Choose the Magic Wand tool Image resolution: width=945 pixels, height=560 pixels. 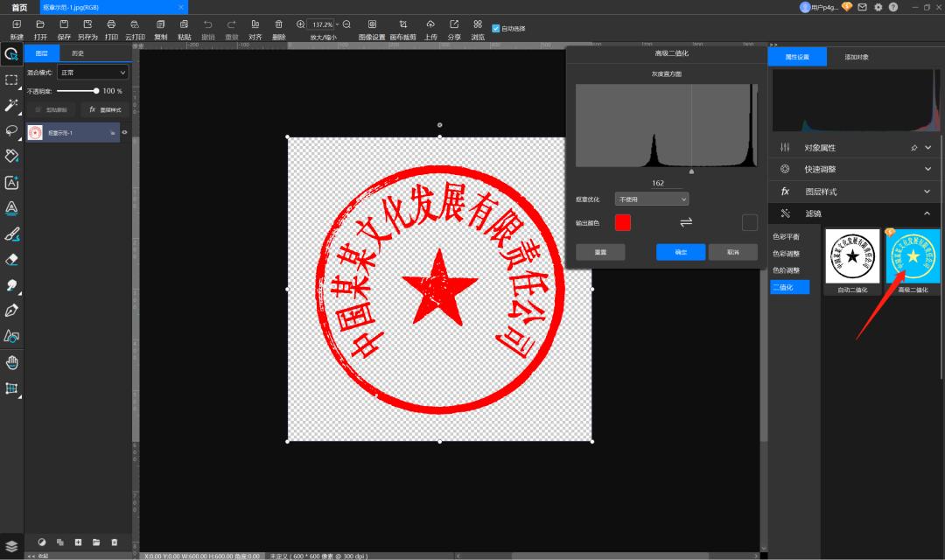(11, 105)
